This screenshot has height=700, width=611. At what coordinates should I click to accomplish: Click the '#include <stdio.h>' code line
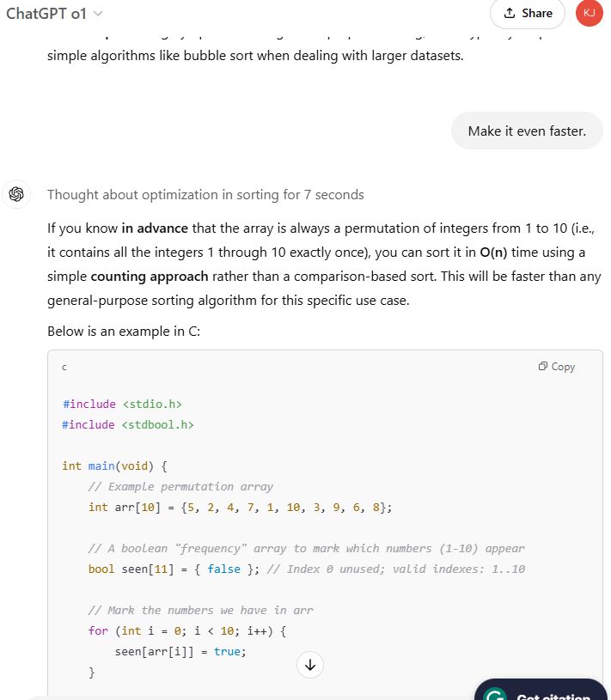point(122,404)
